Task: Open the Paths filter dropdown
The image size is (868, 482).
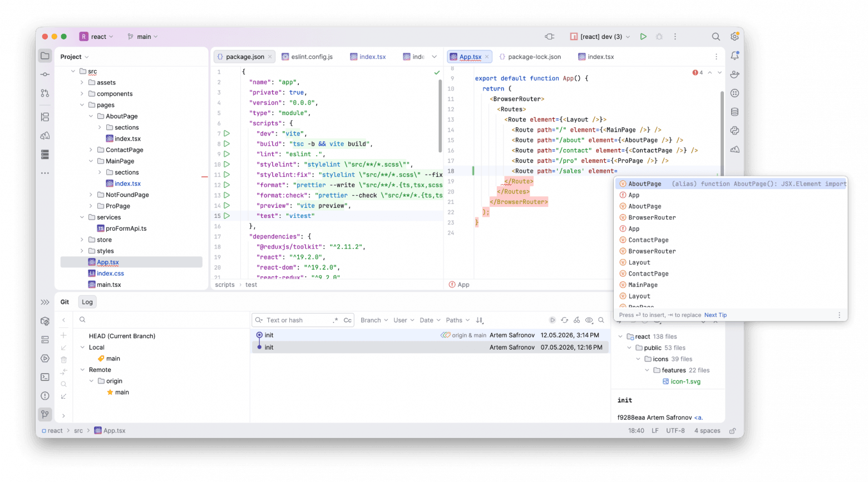Action: click(x=458, y=320)
